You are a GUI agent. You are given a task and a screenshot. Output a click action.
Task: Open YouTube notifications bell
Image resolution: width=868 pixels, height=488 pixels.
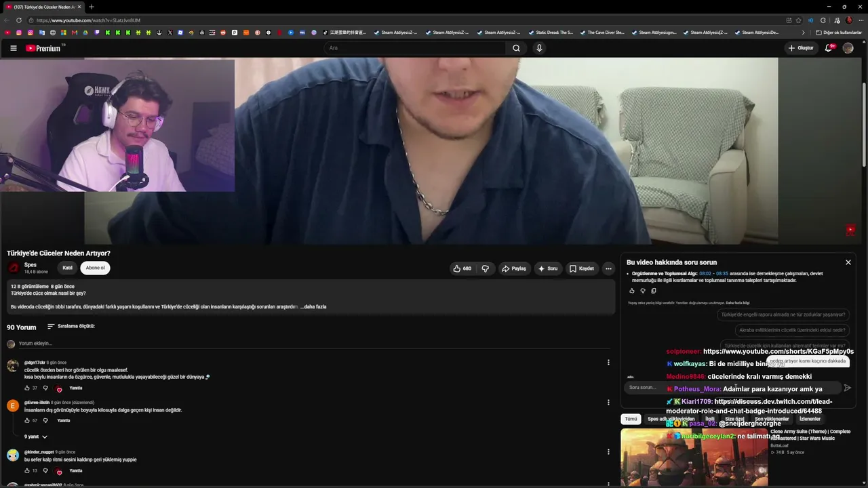coord(829,48)
